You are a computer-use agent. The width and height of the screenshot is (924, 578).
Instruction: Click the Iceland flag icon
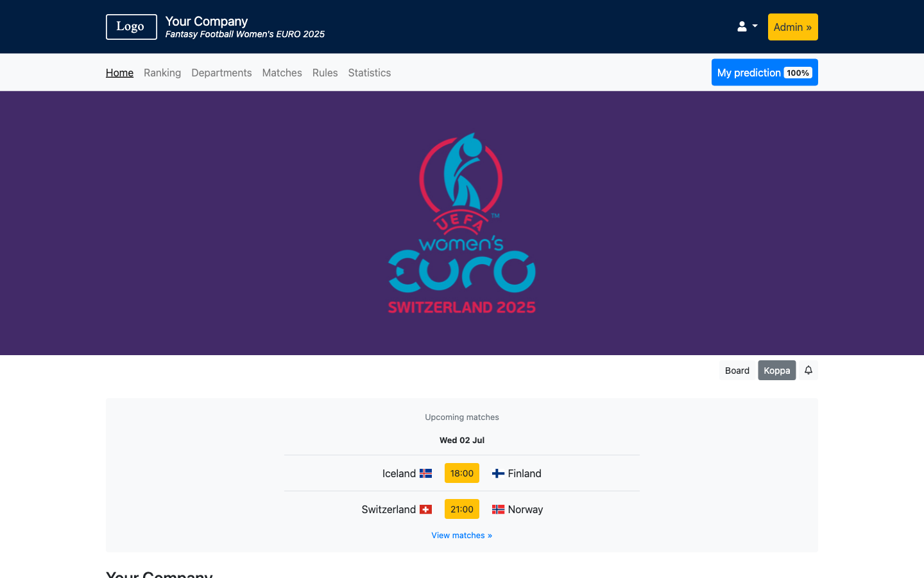[425, 473]
